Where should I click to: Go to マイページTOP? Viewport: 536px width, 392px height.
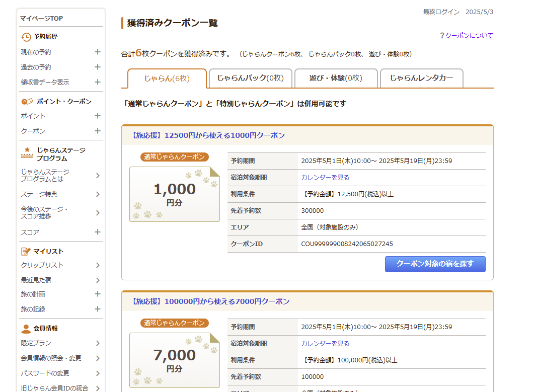point(41,19)
